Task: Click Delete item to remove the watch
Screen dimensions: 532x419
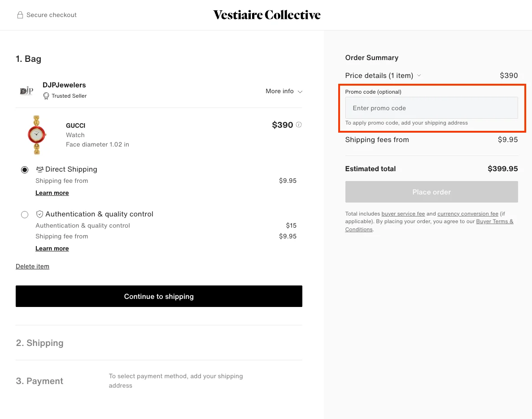Action: [x=32, y=266]
